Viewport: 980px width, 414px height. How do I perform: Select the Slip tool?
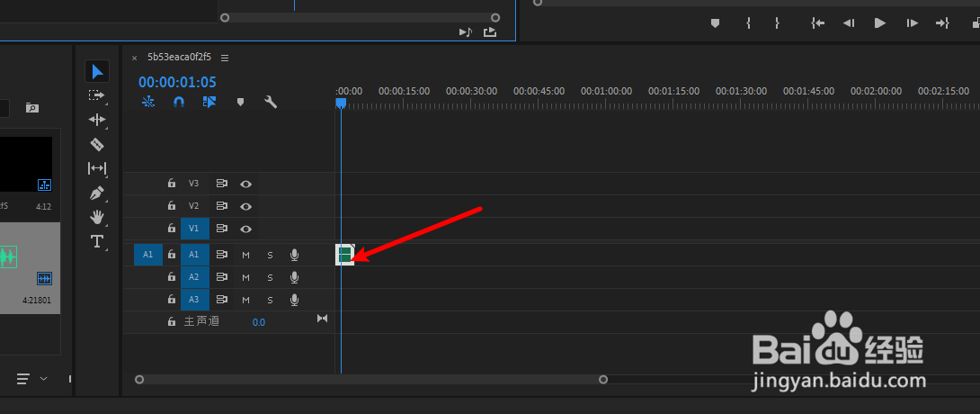pyautogui.click(x=97, y=168)
